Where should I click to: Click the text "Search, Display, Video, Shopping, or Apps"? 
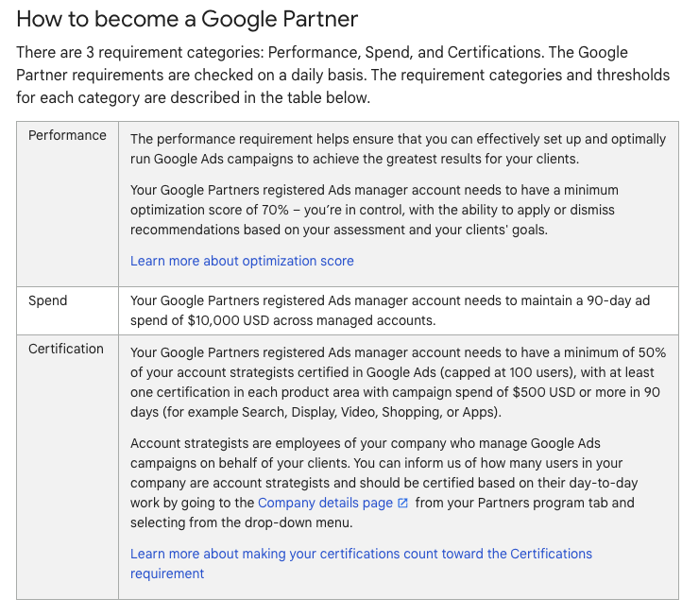368,412
